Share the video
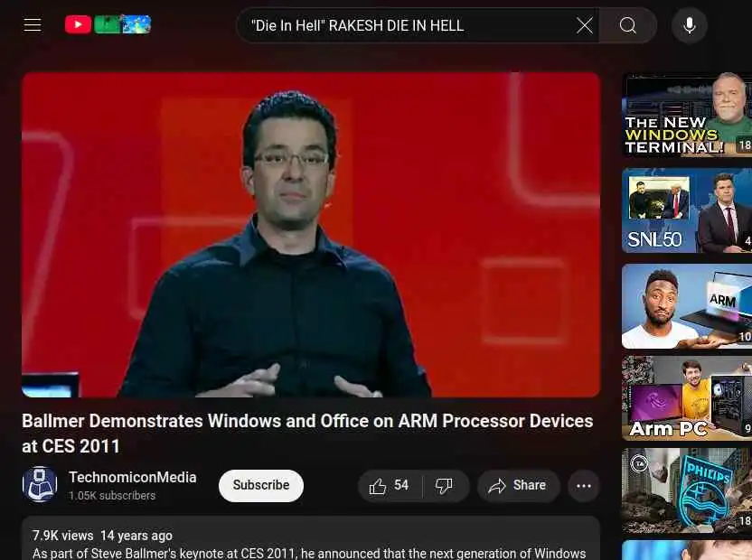The image size is (752, 560). pyautogui.click(x=518, y=486)
